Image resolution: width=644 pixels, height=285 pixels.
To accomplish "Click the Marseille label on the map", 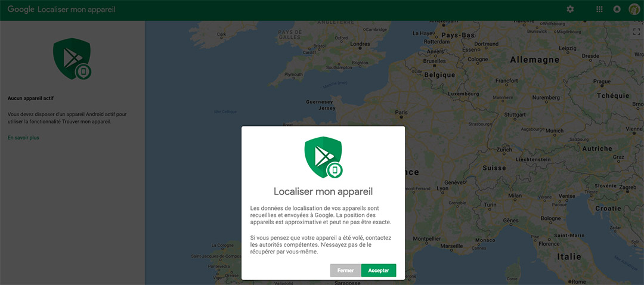I will coord(450,246).
